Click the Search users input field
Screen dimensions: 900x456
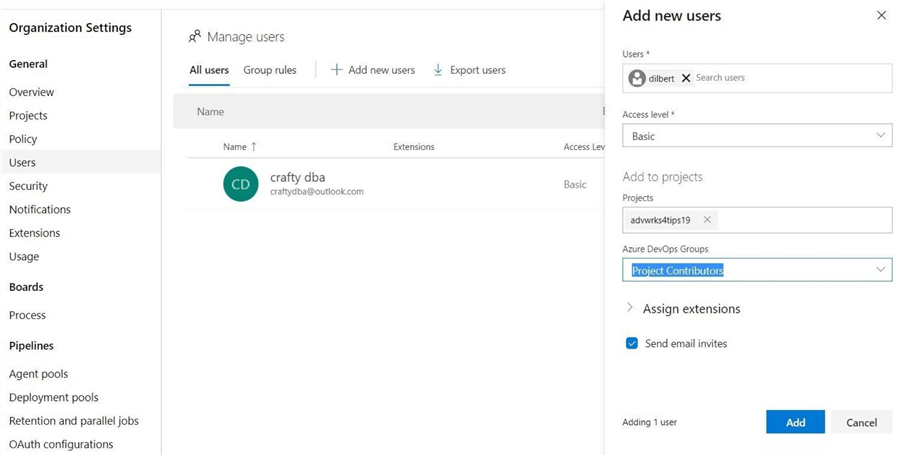click(x=790, y=78)
